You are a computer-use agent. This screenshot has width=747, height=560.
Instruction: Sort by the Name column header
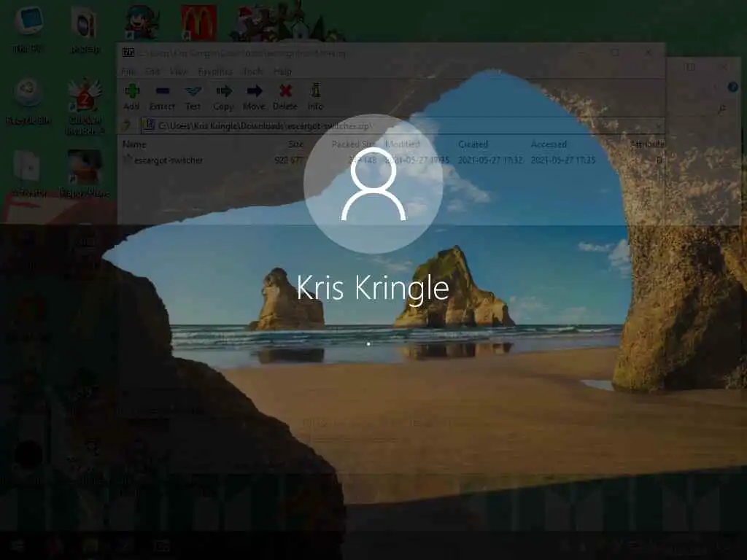(134, 144)
